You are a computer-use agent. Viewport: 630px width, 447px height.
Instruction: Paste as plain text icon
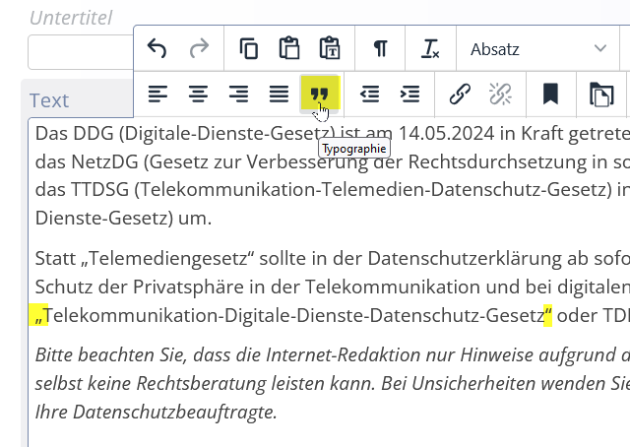point(330,49)
